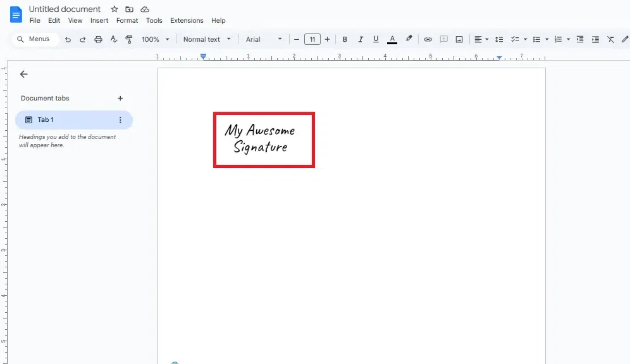Click the right indent marker on ruler
This screenshot has height=364, width=630.
pyautogui.click(x=499, y=58)
